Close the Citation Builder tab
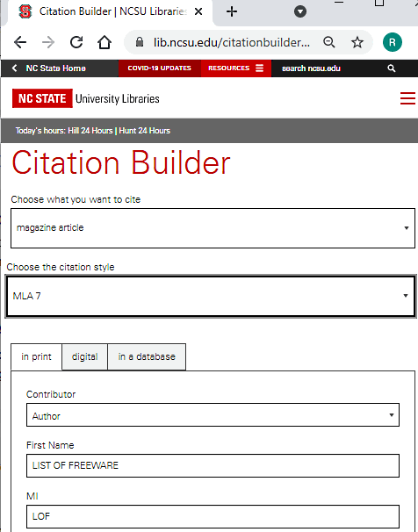This screenshot has width=418, height=532. pyautogui.click(x=198, y=12)
